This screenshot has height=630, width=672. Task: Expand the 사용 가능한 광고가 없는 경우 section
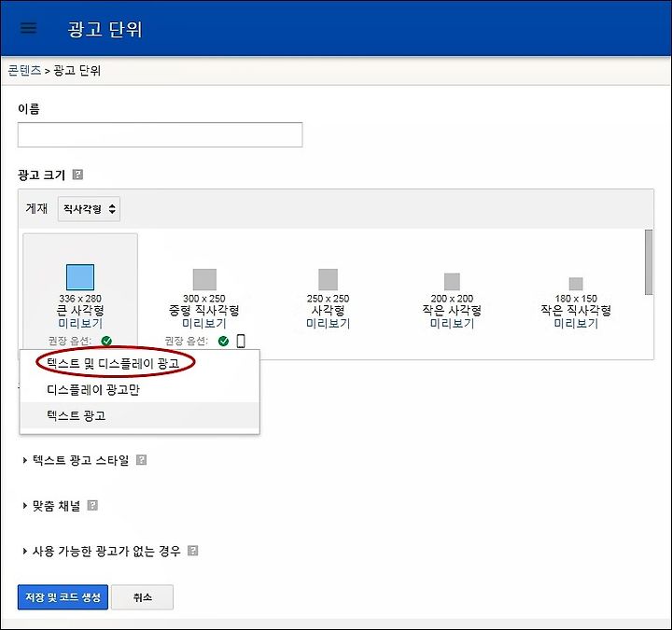(102, 551)
